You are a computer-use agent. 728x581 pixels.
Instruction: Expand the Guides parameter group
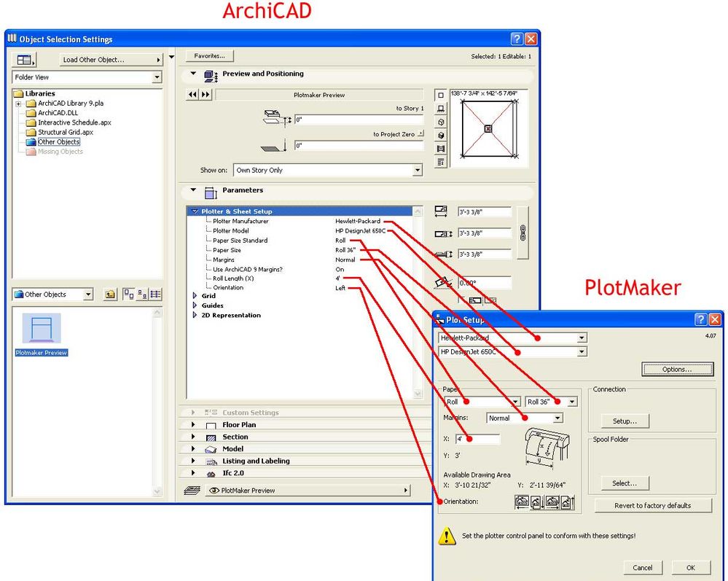(x=195, y=305)
